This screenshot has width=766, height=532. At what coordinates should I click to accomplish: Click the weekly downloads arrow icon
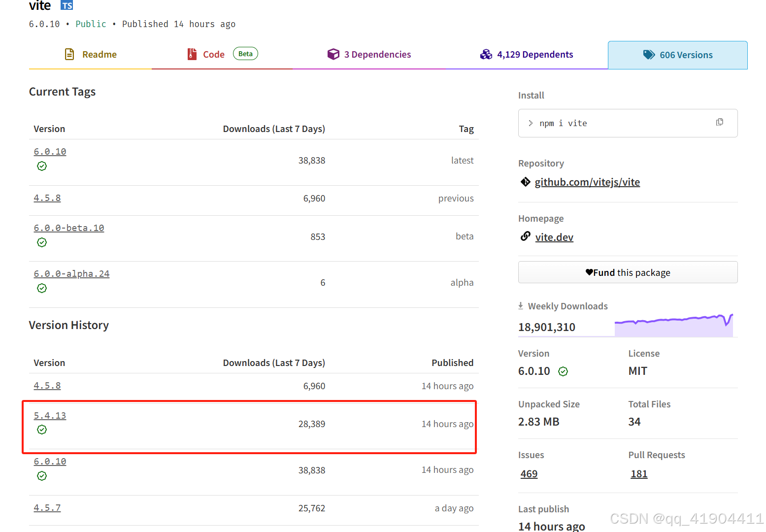click(x=521, y=306)
